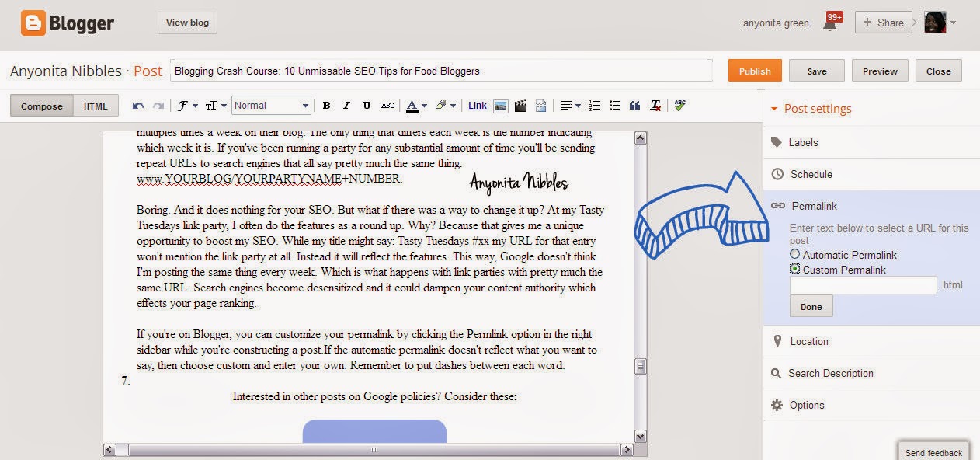The image size is (980, 460).
Task: Click the horizontal scrollbar right arrow
Action: (627, 449)
